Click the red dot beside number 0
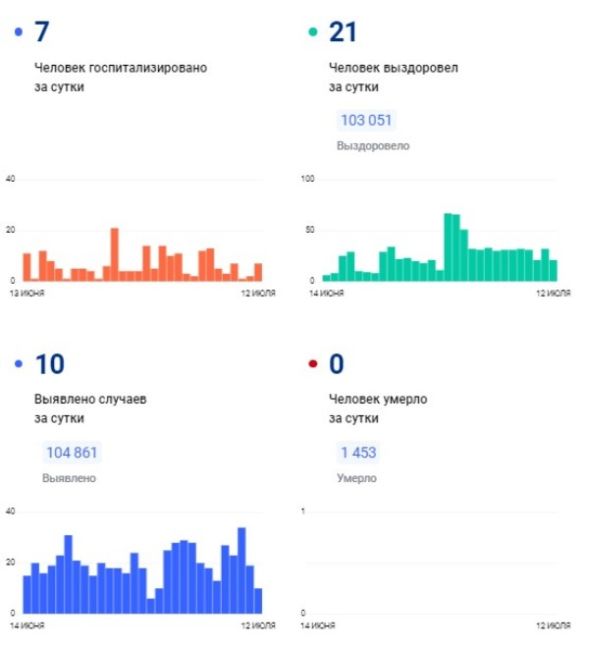This screenshot has height=650, width=589. tap(313, 364)
